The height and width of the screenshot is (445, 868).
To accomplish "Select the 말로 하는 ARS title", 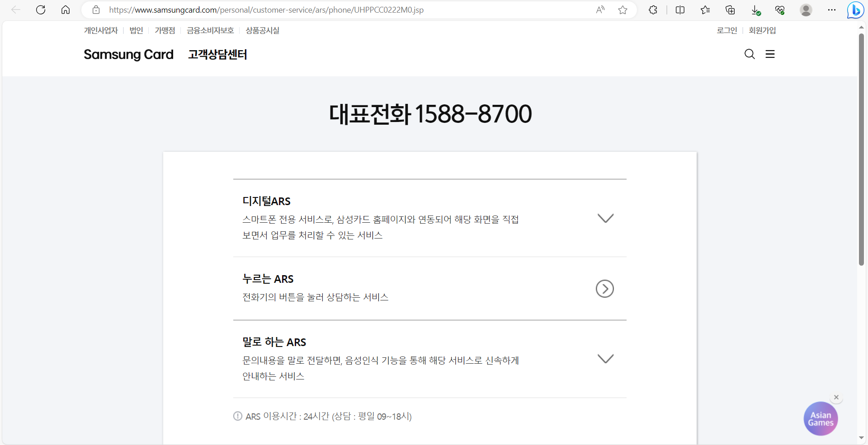I will click(x=274, y=342).
